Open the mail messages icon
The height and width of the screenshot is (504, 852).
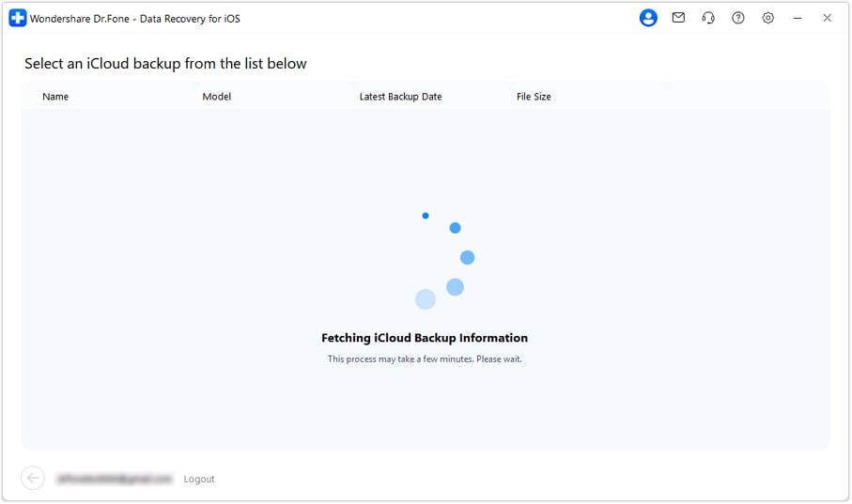tap(678, 18)
